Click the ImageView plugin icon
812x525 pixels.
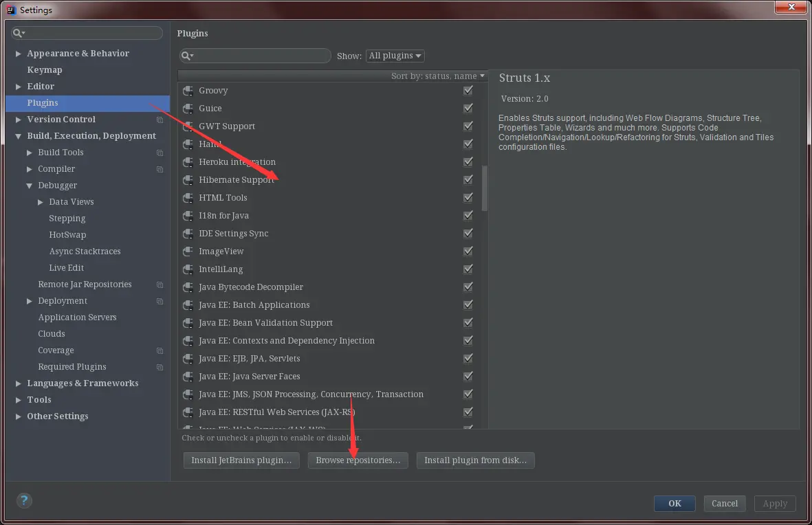pyautogui.click(x=188, y=251)
